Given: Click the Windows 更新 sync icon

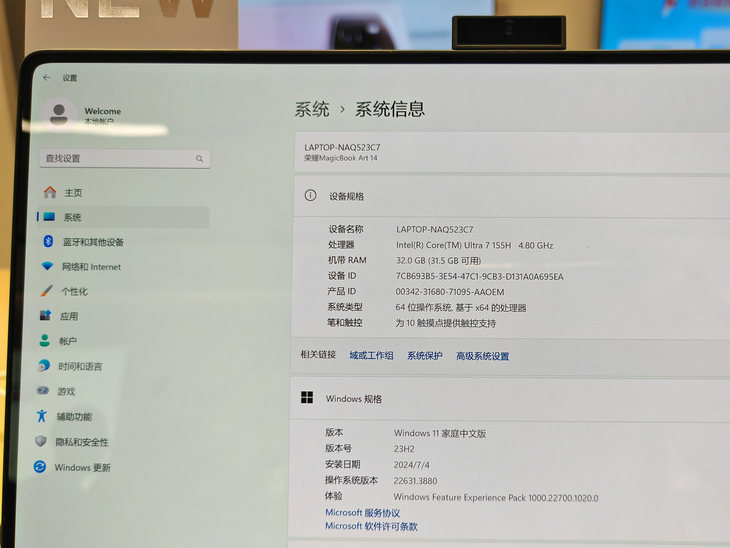Looking at the screenshot, I should click(x=40, y=466).
